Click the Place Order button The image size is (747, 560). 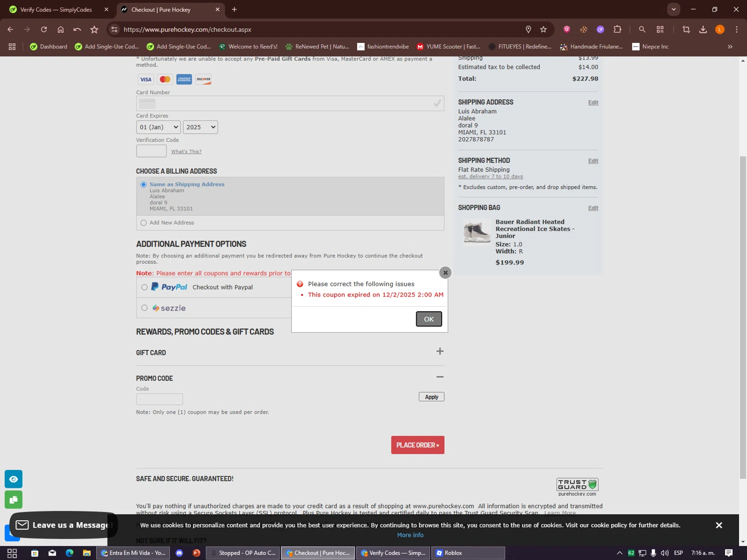pyautogui.click(x=417, y=445)
